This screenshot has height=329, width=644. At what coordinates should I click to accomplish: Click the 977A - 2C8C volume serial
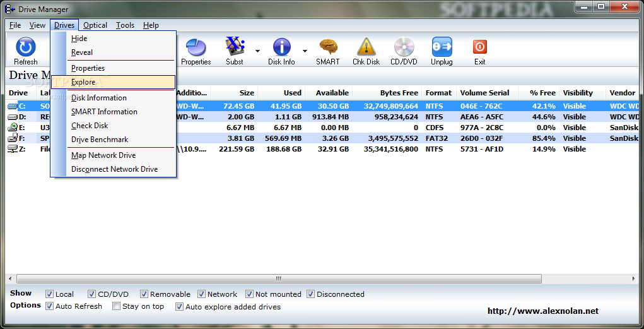(481, 128)
